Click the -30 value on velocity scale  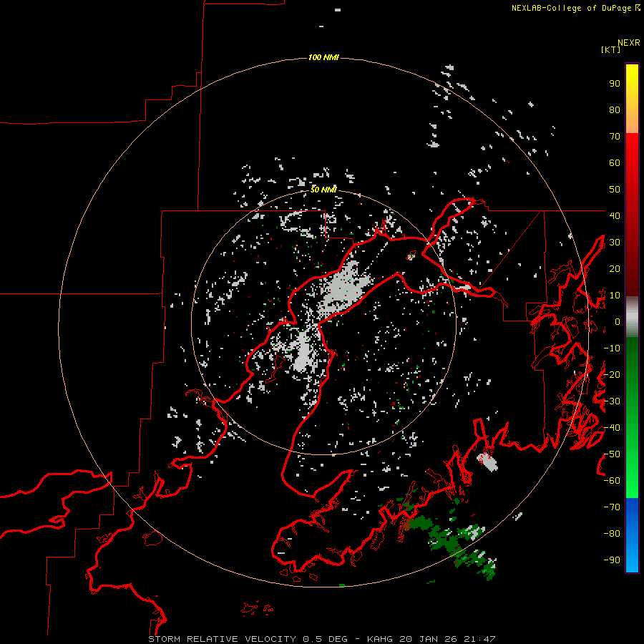(x=612, y=401)
